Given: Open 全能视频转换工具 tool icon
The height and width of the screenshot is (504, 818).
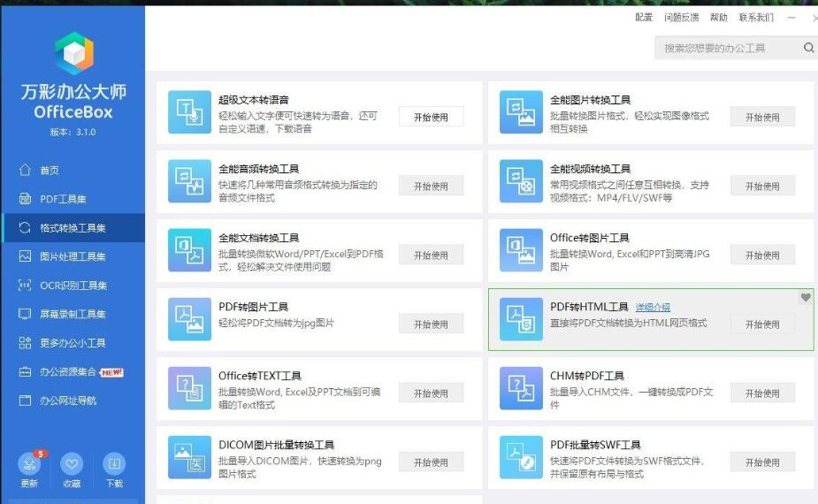Looking at the screenshot, I should tap(521, 181).
